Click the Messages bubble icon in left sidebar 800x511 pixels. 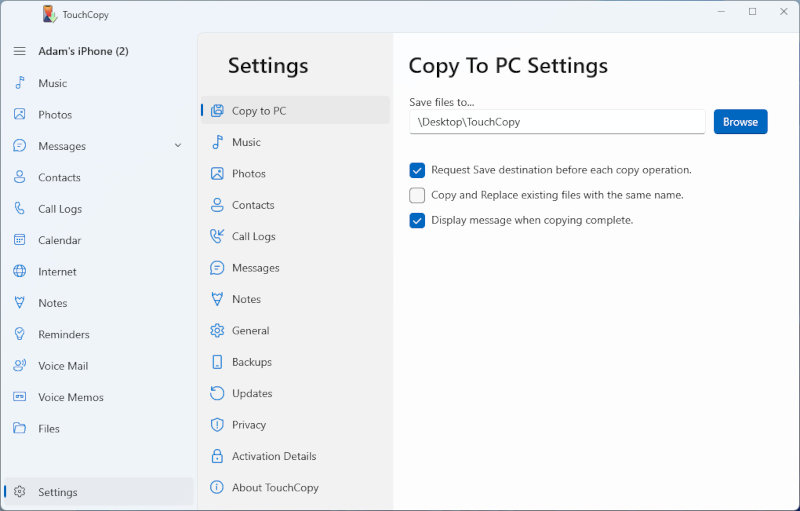pos(19,146)
